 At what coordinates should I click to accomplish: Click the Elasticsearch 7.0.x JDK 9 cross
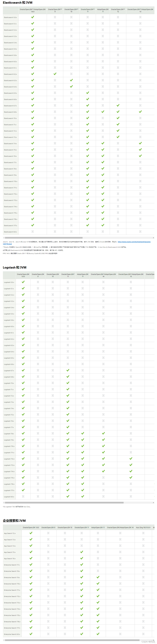click(55, 118)
